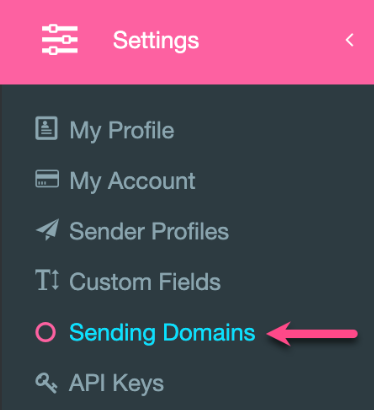Navigate to API Keys
Image resolution: width=374 pixels, height=410 pixels.
[x=116, y=383]
